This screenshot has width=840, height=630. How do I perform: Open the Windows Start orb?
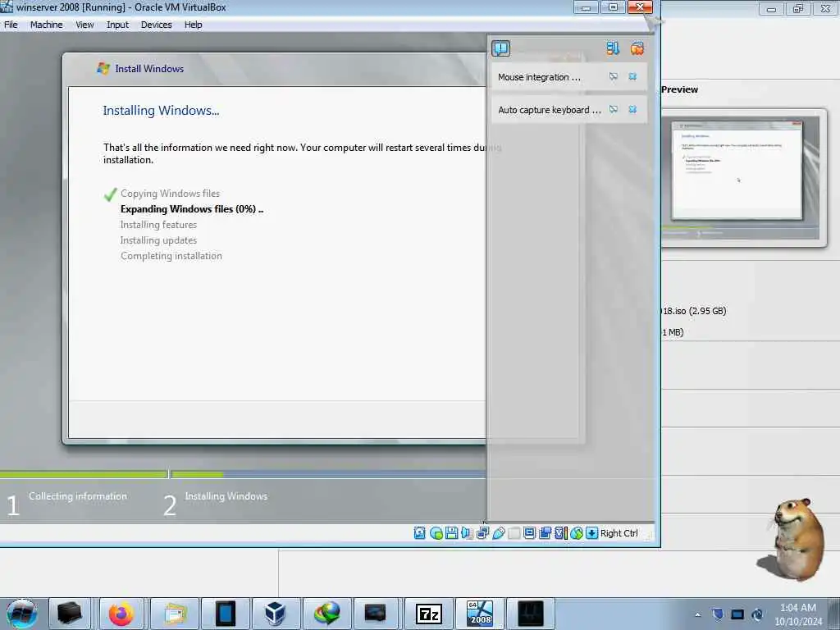[x=21, y=614]
